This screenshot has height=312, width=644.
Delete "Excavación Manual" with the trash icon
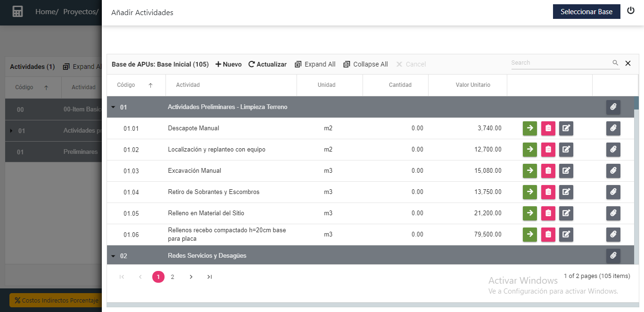click(548, 171)
